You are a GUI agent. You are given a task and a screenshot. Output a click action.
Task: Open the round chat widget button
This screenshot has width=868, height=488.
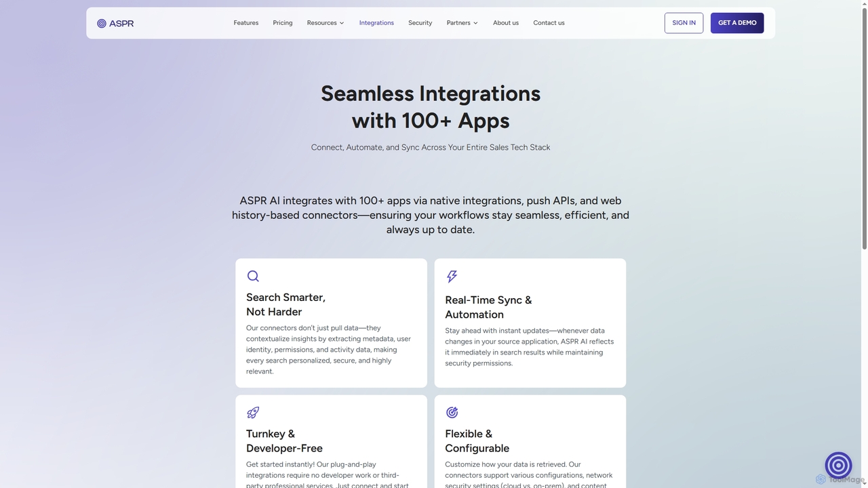pyautogui.click(x=838, y=465)
